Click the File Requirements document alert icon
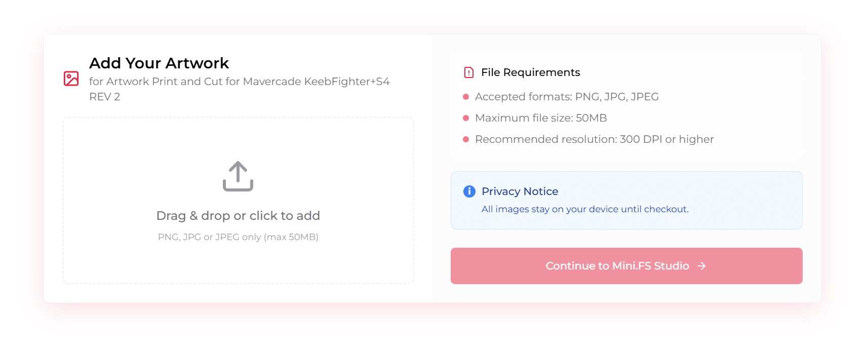The width and height of the screenshot is (868, 348). (469, 72)
